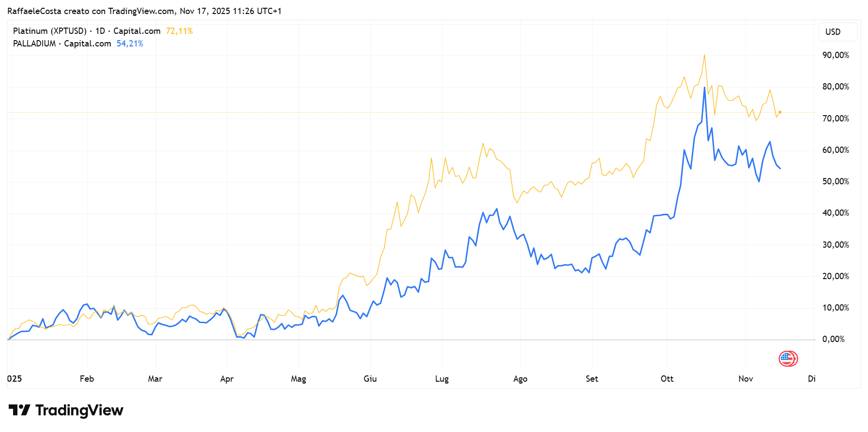Open the USD currency selector

[x=838, y=32]
